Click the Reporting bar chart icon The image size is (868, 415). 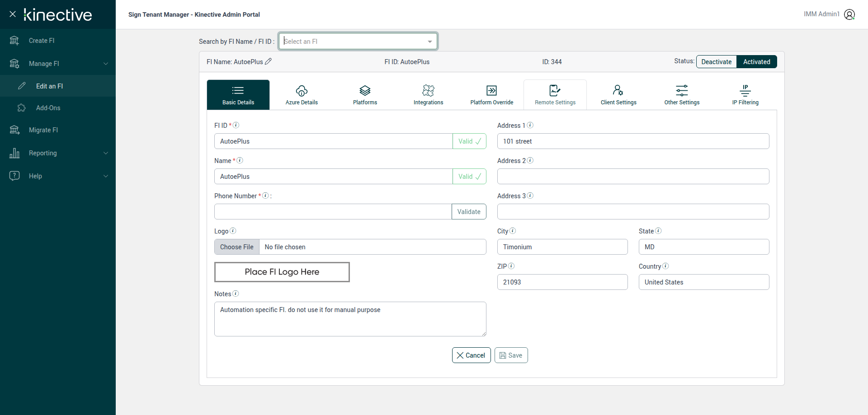tap(14, 153)
